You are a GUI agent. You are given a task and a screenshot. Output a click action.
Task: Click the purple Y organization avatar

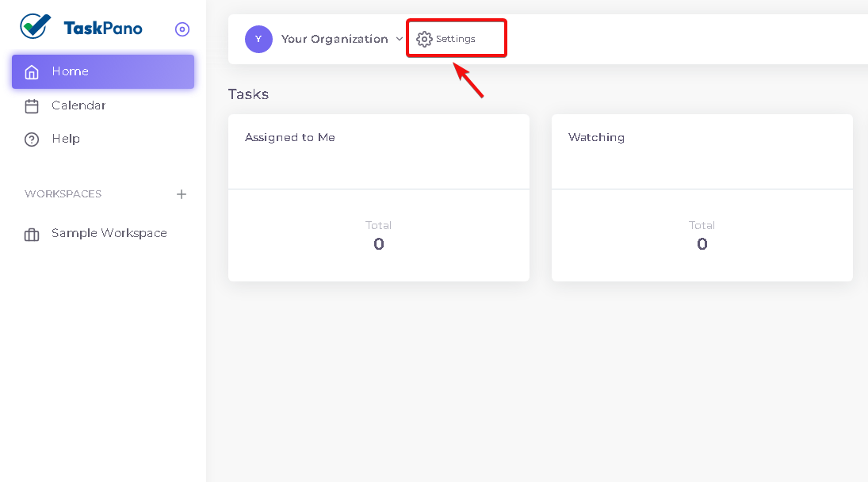click(x=258, y=40)
